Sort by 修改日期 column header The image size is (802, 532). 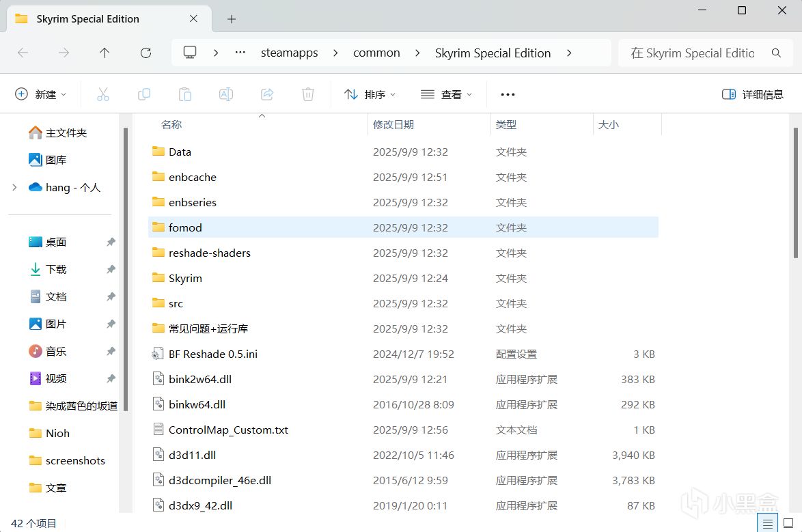(393, 124)
